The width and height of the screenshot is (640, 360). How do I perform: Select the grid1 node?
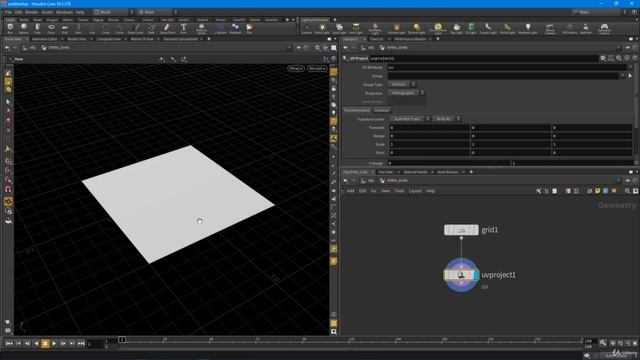click(x=461, y=230)
